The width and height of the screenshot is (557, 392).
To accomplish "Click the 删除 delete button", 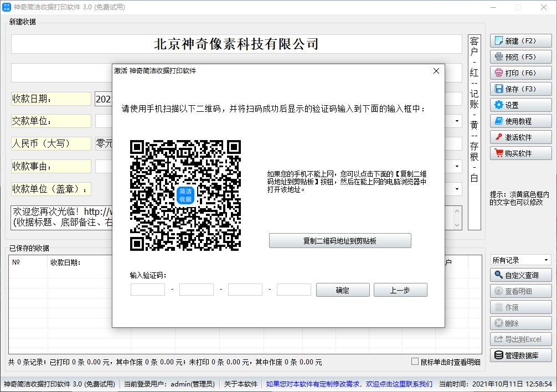I will coord(521,323).
